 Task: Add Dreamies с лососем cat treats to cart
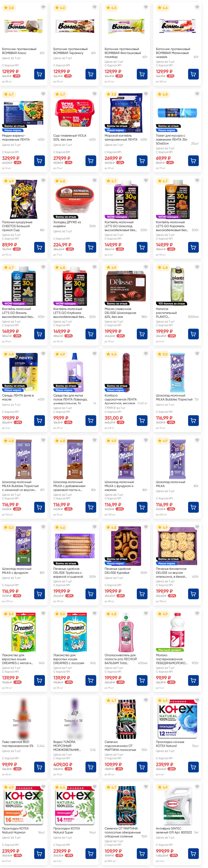91,680
